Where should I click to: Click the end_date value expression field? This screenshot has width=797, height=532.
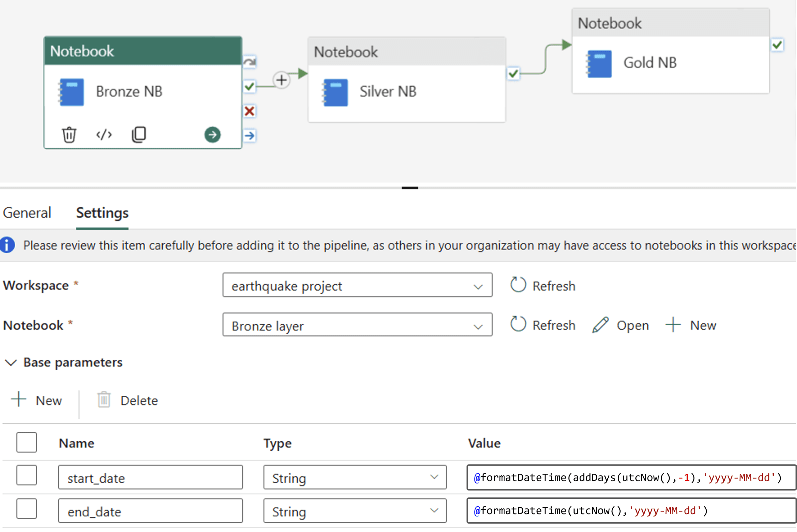pyautogui.click(x=631, y=511)
